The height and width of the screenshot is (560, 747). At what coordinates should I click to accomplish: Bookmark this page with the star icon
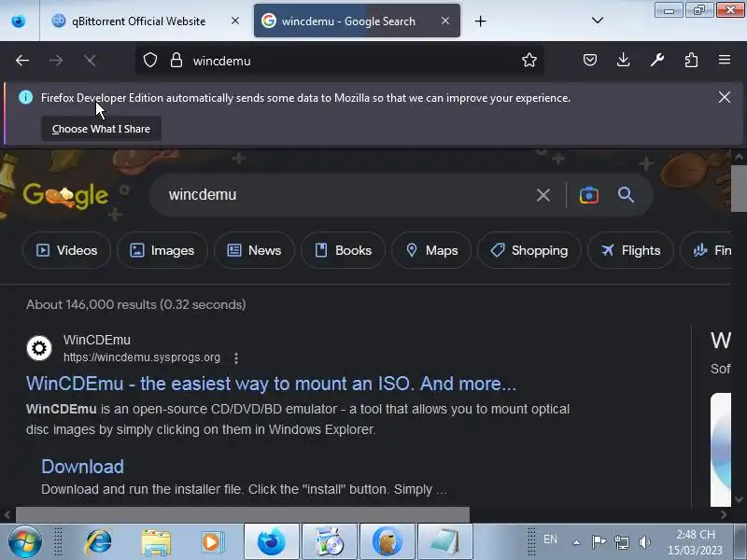tap(529, 60)
